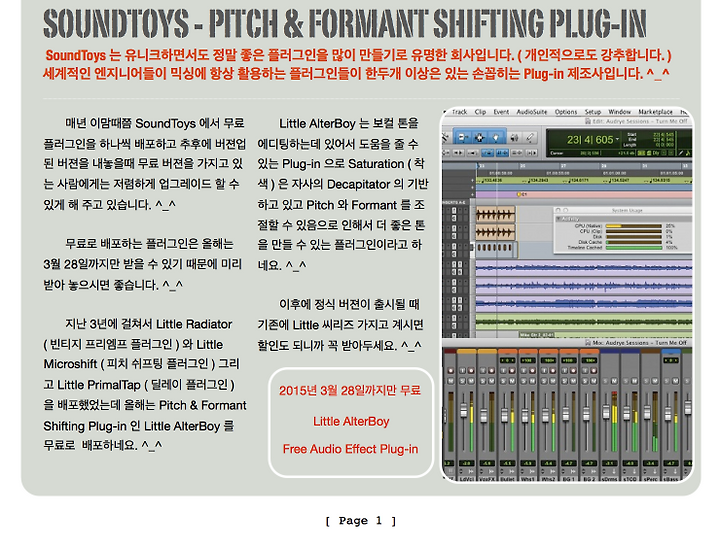This screenshot has width=720, height=546.
Task: Select the Selector tool in edit toolbar
Action: point(479,137)
